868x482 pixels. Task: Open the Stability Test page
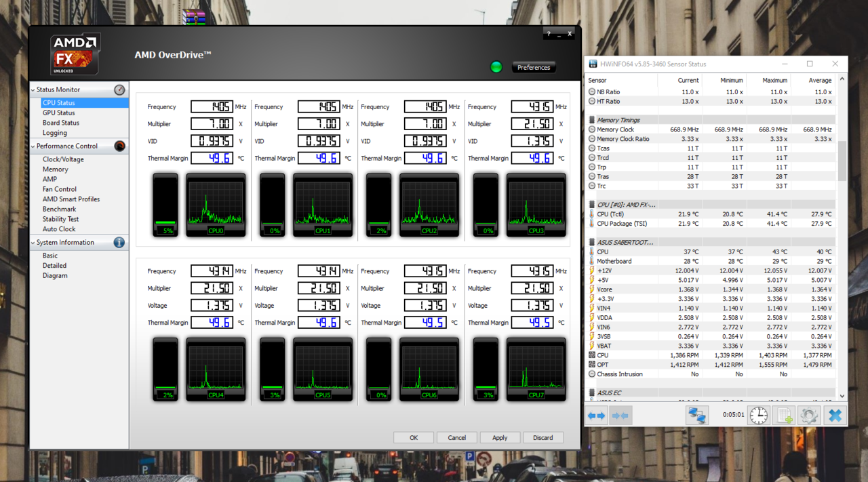click(60, 219)
